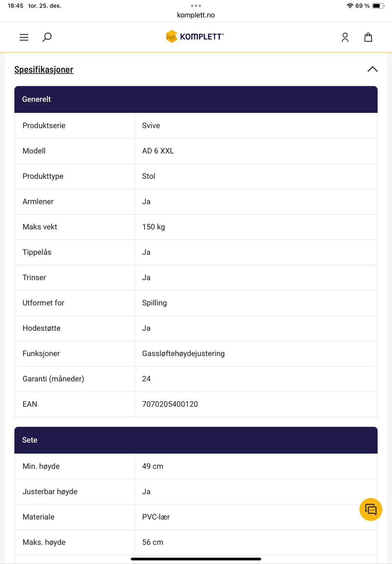Tap the komplett.no address bar
The width and height of the screenshot is (392, 564).
pyautogui.click(x=196, y=15)
